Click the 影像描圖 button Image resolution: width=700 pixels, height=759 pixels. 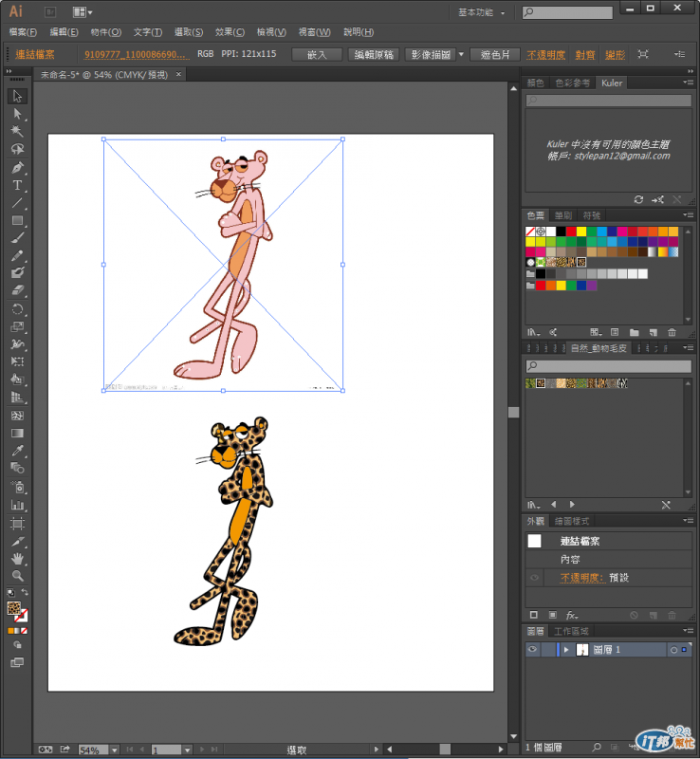(x=431, y=55)
